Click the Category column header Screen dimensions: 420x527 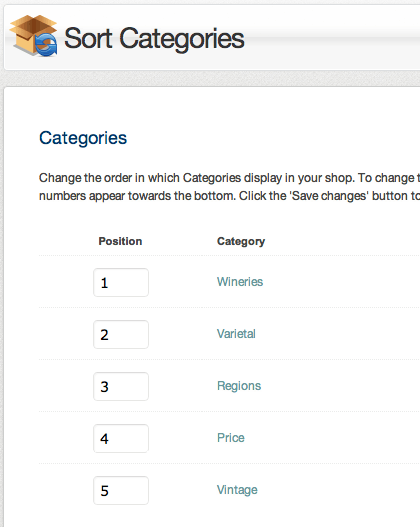pyautogui.click(x=241, y=242)
